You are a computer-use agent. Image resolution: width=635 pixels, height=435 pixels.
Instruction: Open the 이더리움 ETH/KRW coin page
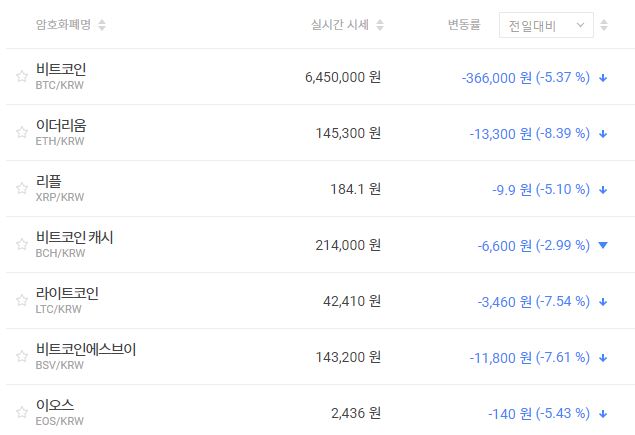click(x=60, y=126)
